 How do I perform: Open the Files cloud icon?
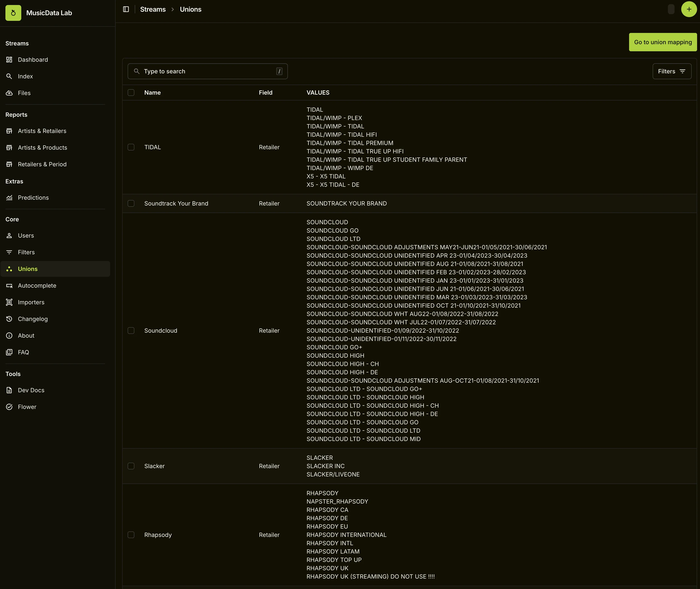pos(9,93)
